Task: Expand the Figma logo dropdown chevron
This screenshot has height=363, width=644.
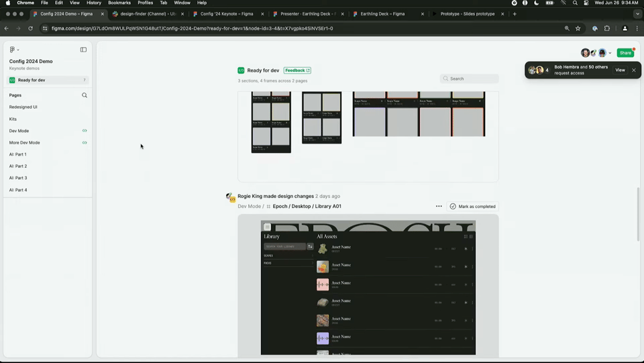Action: pyautogui.click(x=18, y=50)
